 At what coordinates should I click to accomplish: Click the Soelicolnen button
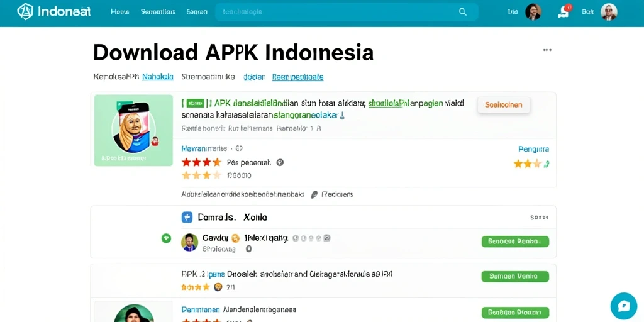click(x=504, y=105)
